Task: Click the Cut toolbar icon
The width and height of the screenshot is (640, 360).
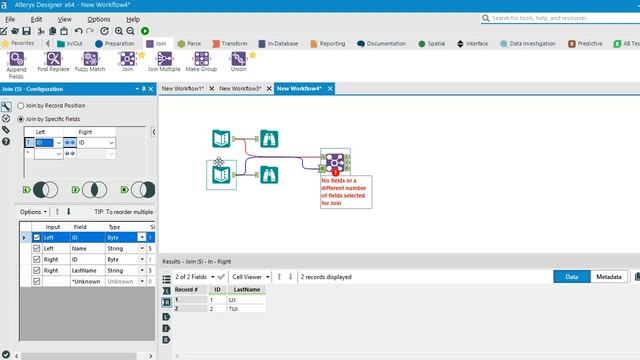Action: (x=41, y=31)
